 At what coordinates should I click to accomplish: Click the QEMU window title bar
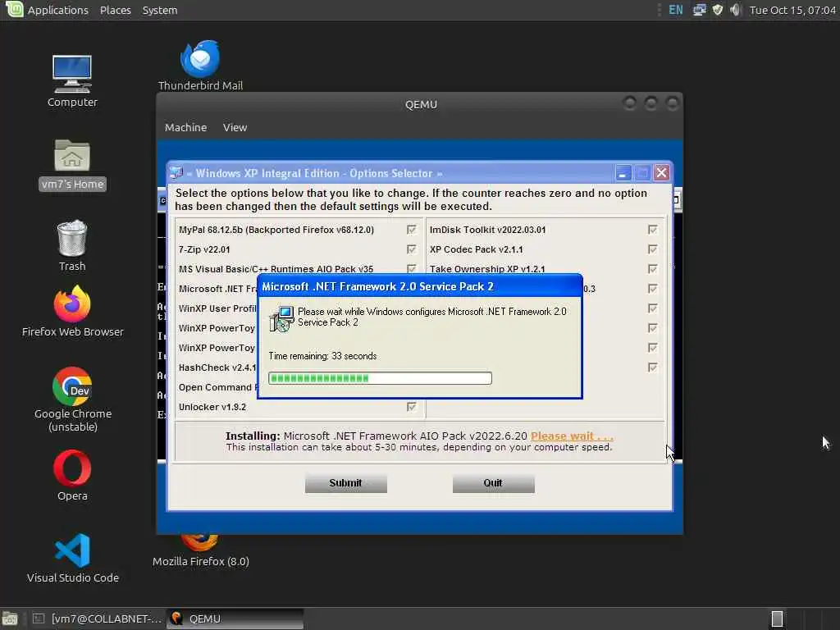coord(421,104)
